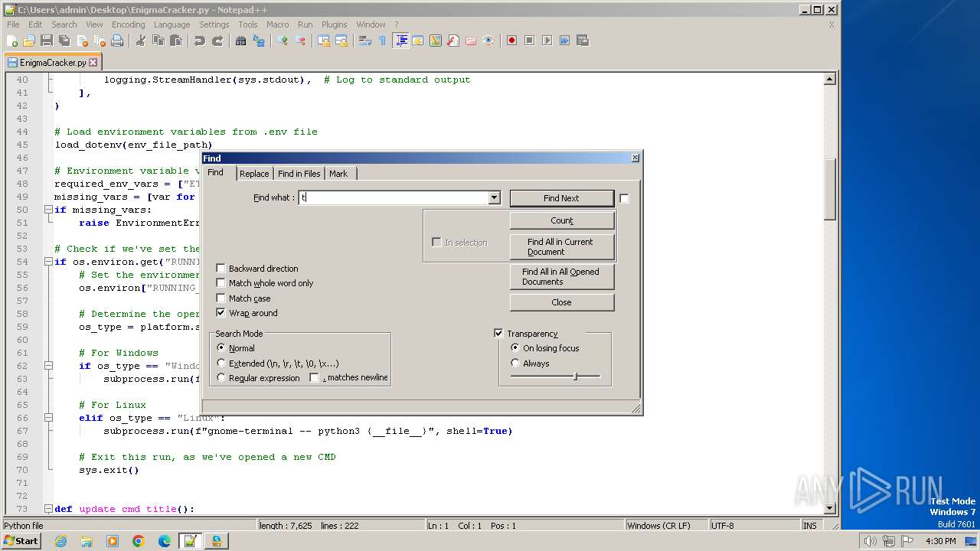This screenshot has width=980, height=551.
Task: Click the Copy toolbar icon
Action: pos(158,41)
